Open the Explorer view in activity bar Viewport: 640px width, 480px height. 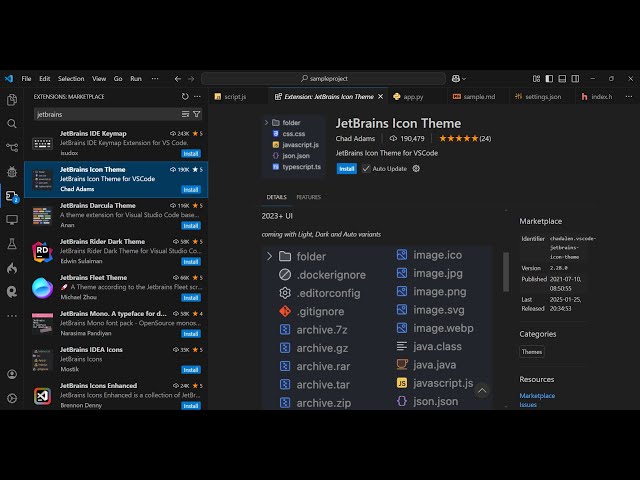pyautogui.click(x=12, y=100)
